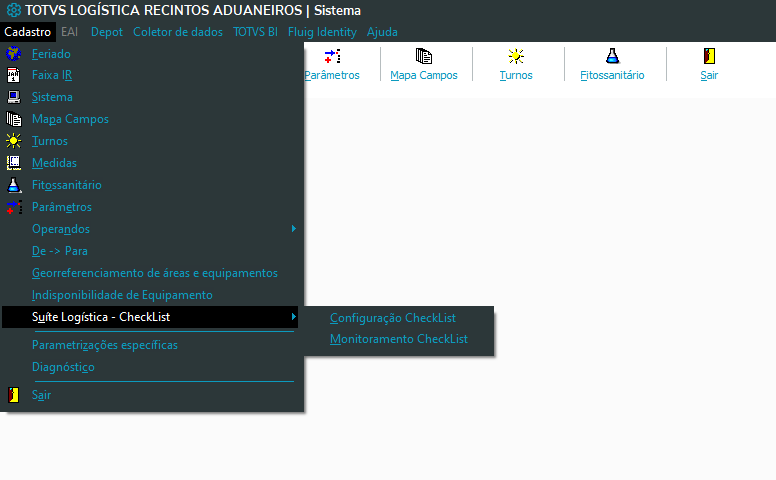Viewport: 776px width, 480px height.
Task: Click the Fitossanitário toolbar label
Action: click(x=612, y=75)
